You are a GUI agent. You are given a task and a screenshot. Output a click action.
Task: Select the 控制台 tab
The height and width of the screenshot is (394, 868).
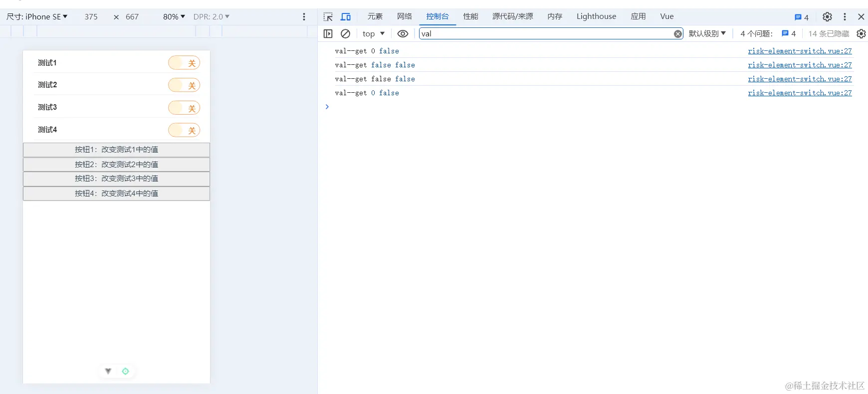(437, 16)
